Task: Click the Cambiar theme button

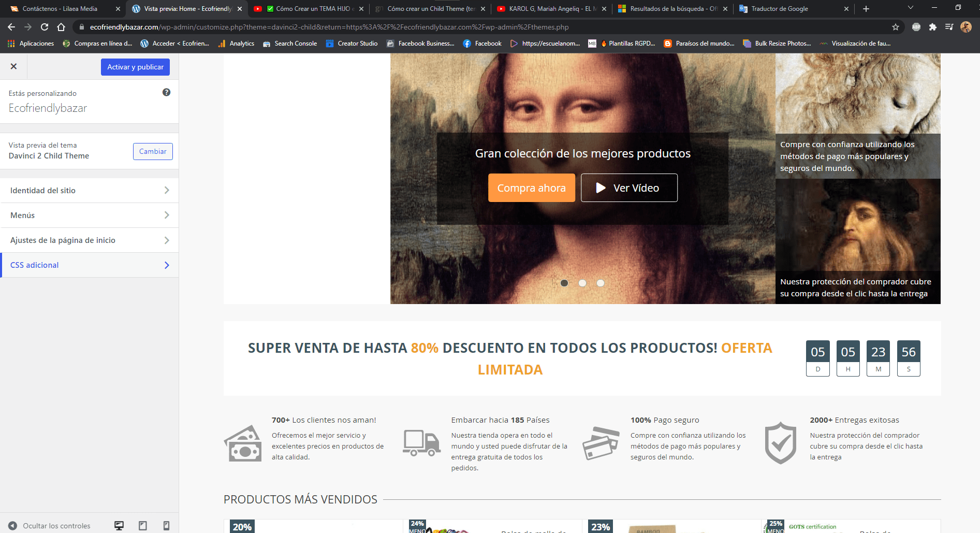Action: pos(153,151)
